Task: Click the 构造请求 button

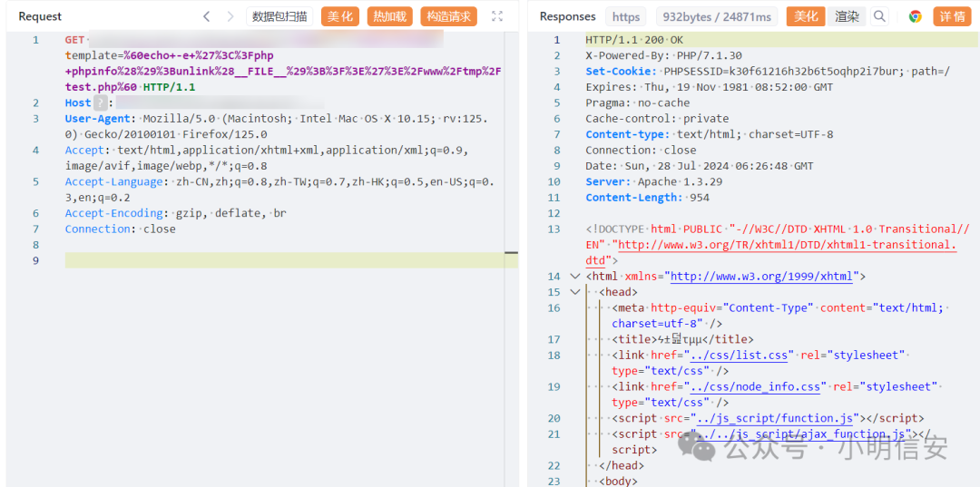Action: tap(449, 17)
